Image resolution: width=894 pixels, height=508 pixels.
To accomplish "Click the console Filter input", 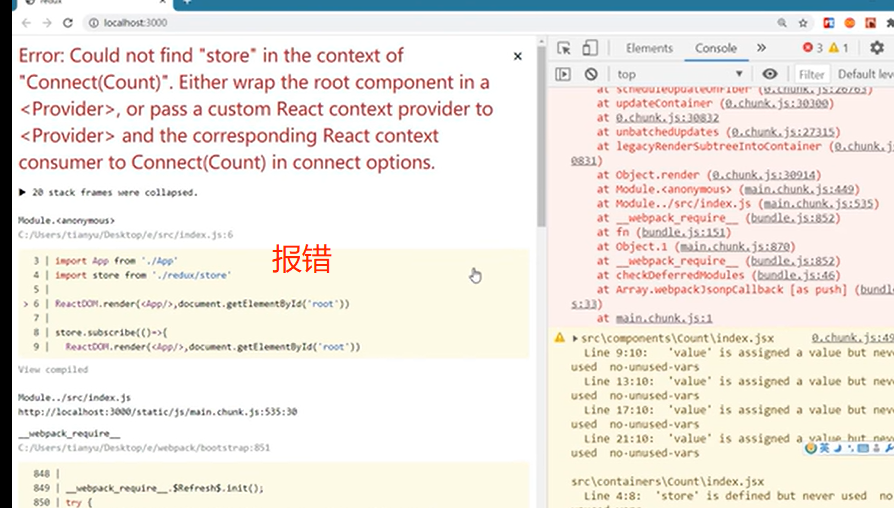I will (811, 74).
